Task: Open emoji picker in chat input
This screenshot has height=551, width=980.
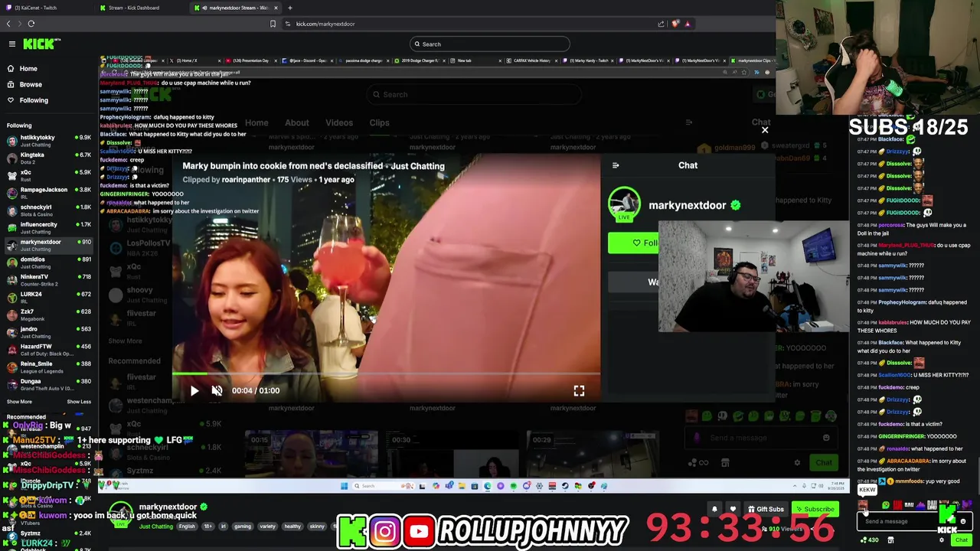Action: (963, 521)
